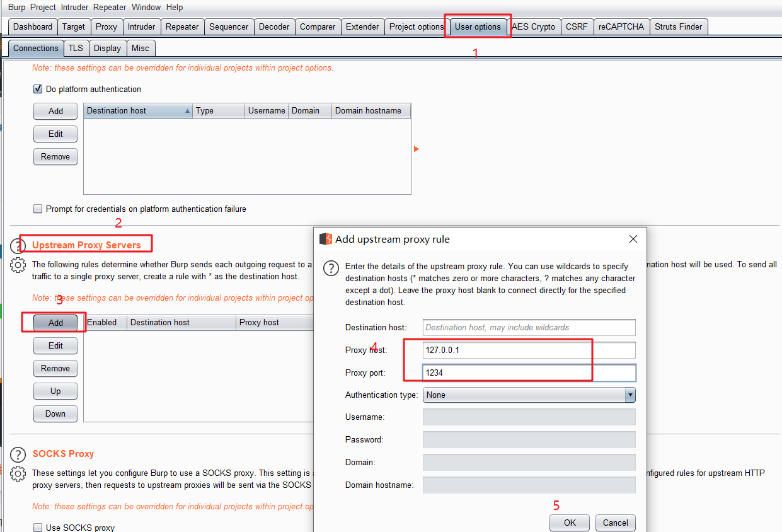The image size is (782, 532).
Task: Switch to the Project options tab
Action: pos(417,26)
